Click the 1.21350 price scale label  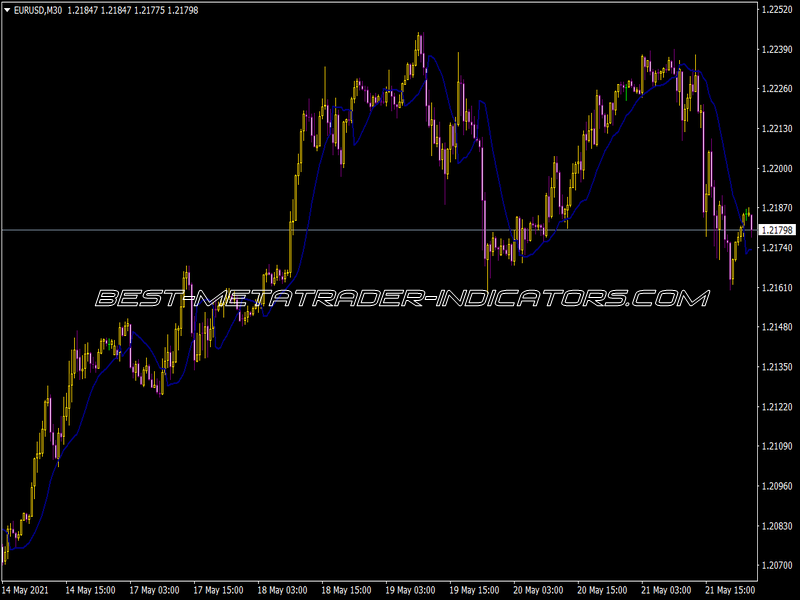point(777,367)
